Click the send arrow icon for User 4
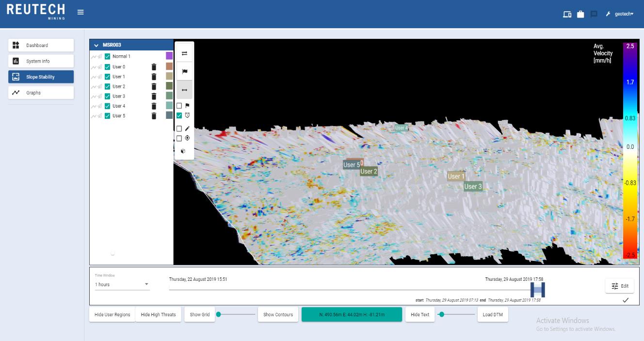This screenshot has height=341, width=644. [x=100, y=106]
